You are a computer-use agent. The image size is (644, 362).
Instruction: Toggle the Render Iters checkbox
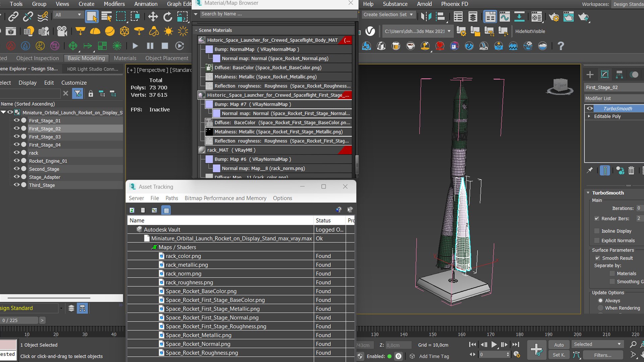tap(597, 218)
